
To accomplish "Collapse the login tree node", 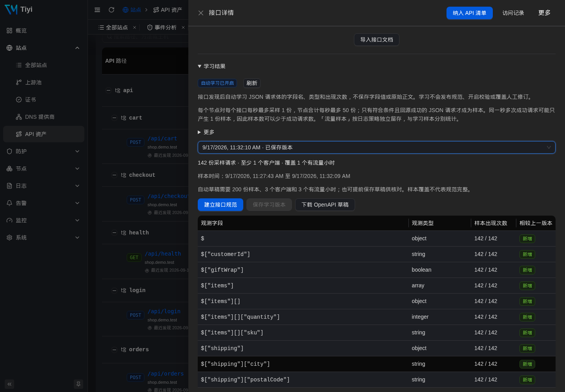I will [x=115, y=290].
